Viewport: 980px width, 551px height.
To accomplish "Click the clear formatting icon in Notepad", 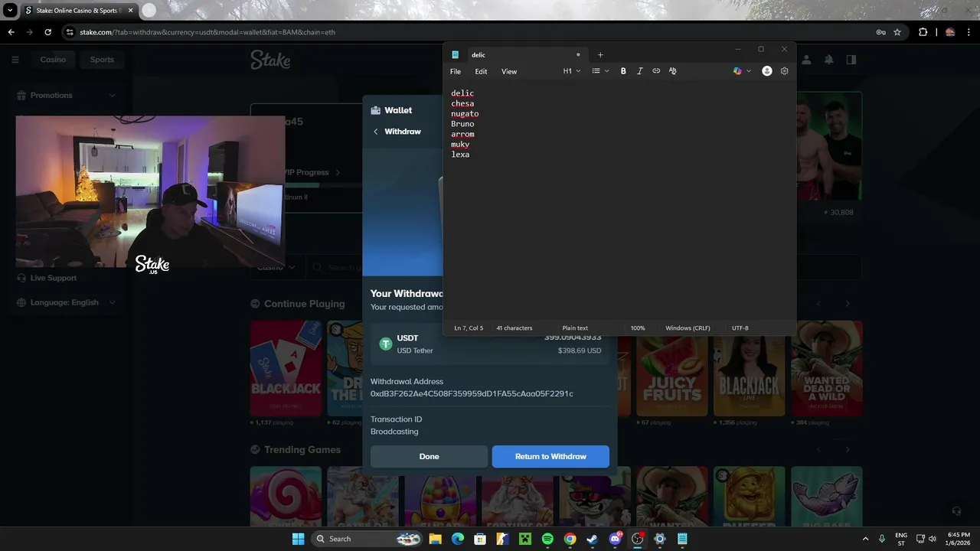I will (673, 71).
